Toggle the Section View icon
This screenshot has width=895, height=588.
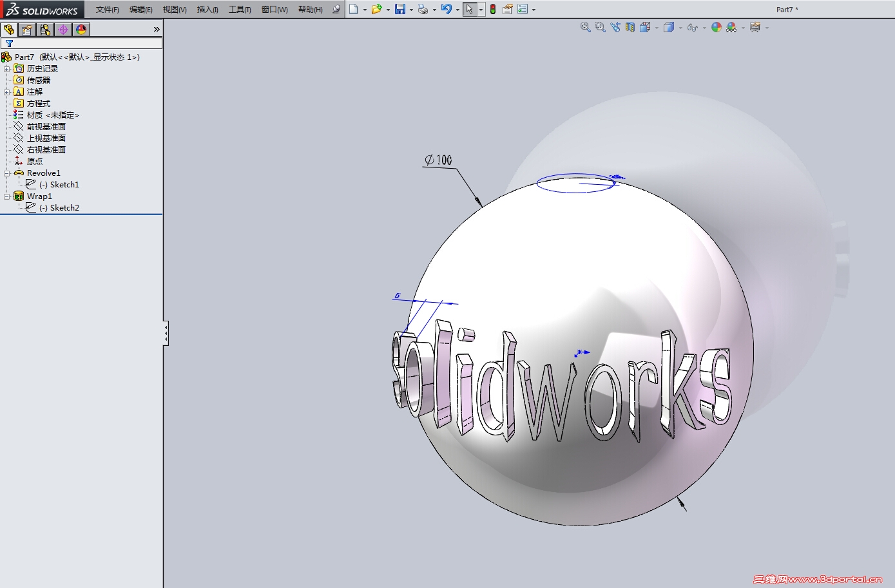(630, 27)
